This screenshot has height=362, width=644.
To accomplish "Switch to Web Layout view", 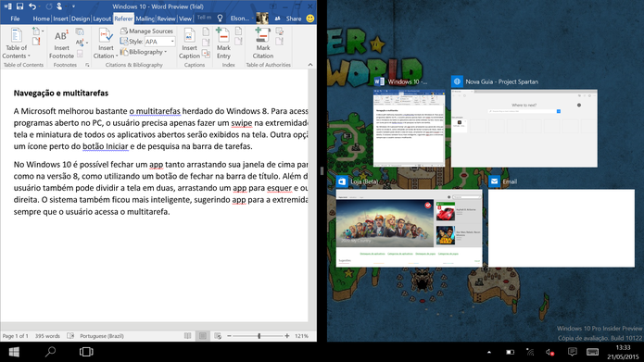I will tap(218, 336).
